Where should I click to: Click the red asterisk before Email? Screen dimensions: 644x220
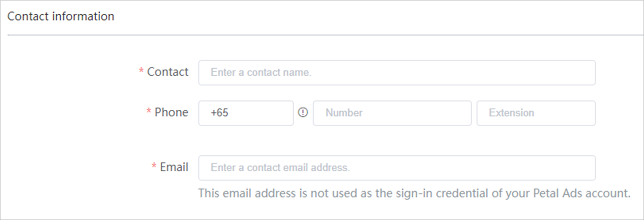coord(154,167)
